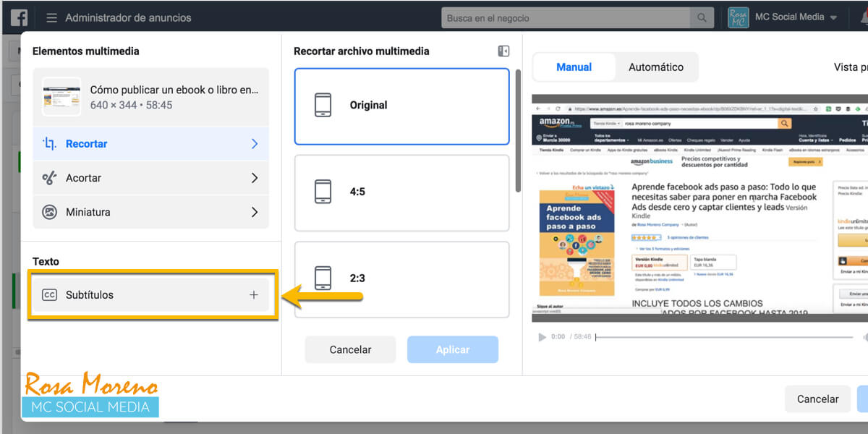
Task: Select the 4:5 aspect ratio
Action: (x=401, y=192)
